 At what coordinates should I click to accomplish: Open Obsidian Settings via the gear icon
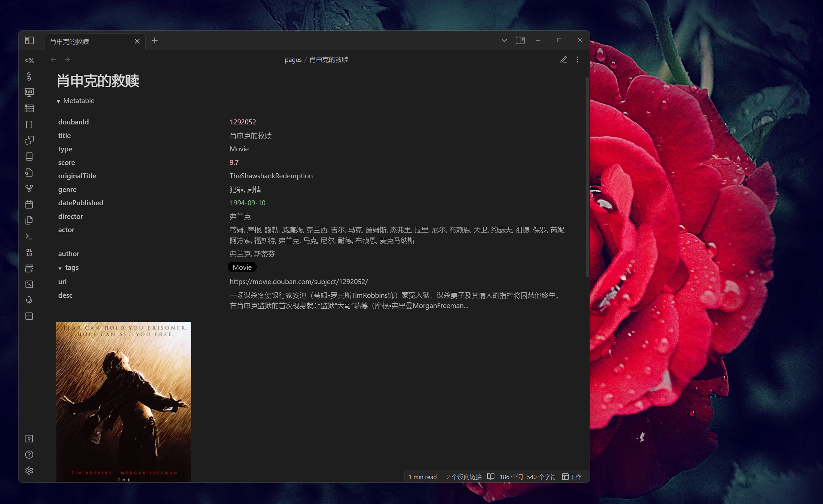point(29,471)
